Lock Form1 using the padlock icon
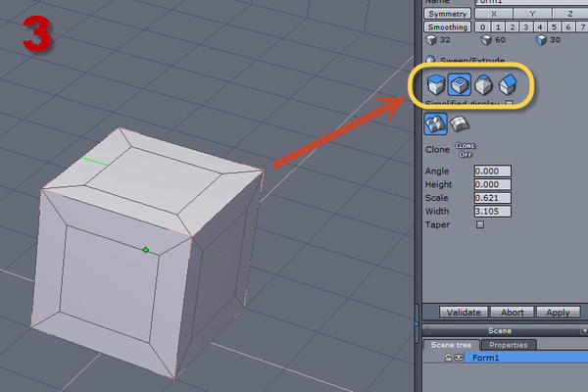Viewport: 588px width, 392px height. [448, 358]
